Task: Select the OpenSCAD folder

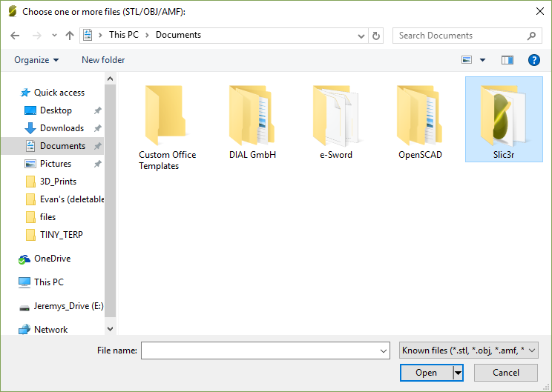Action: tap(419, 116)
